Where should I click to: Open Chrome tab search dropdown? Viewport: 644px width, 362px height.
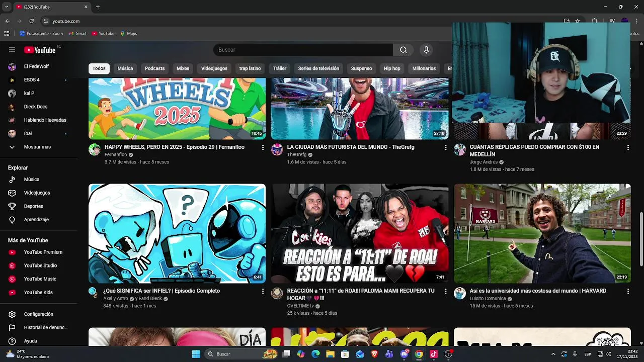[x=7, y=7]
